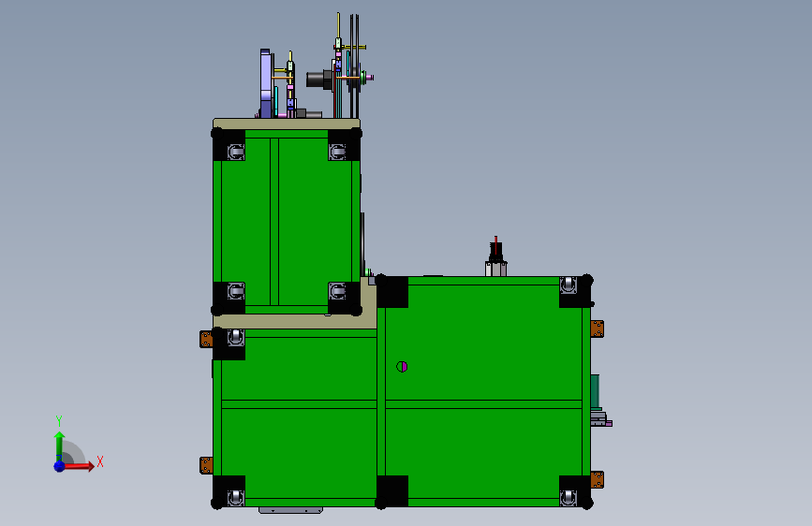Select the purple vertical plate on the top assembly
Screen dimensions: 812x526
coord(266,83)
